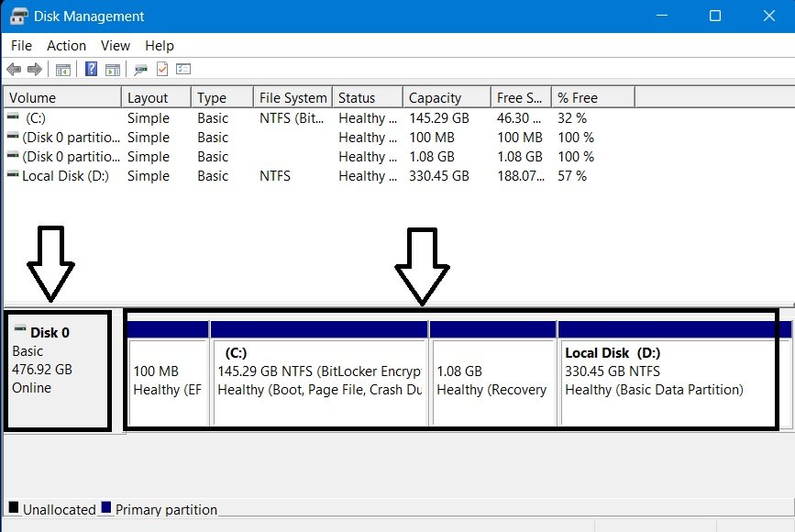Click the 145.29 GB capacity cell
Image resolution: width=795 pixels, height=532 pixels.
pyautogui.click(x=439, y=118)
